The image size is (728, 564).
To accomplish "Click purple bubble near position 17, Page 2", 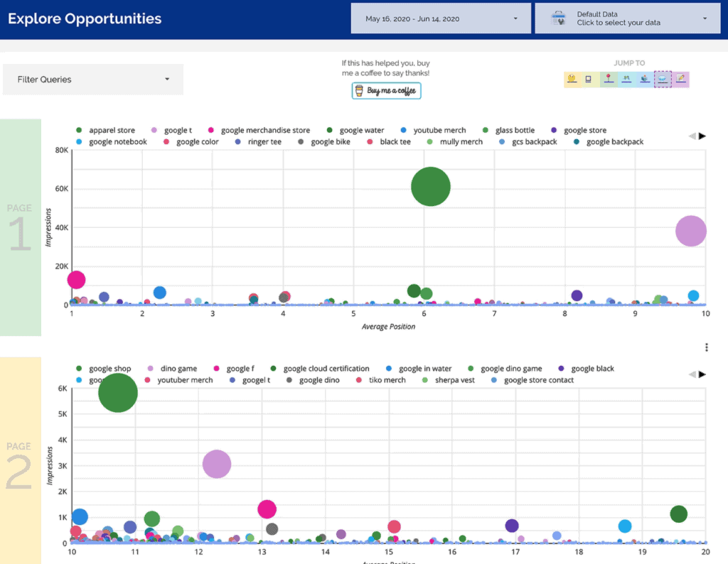I will 512,526.
